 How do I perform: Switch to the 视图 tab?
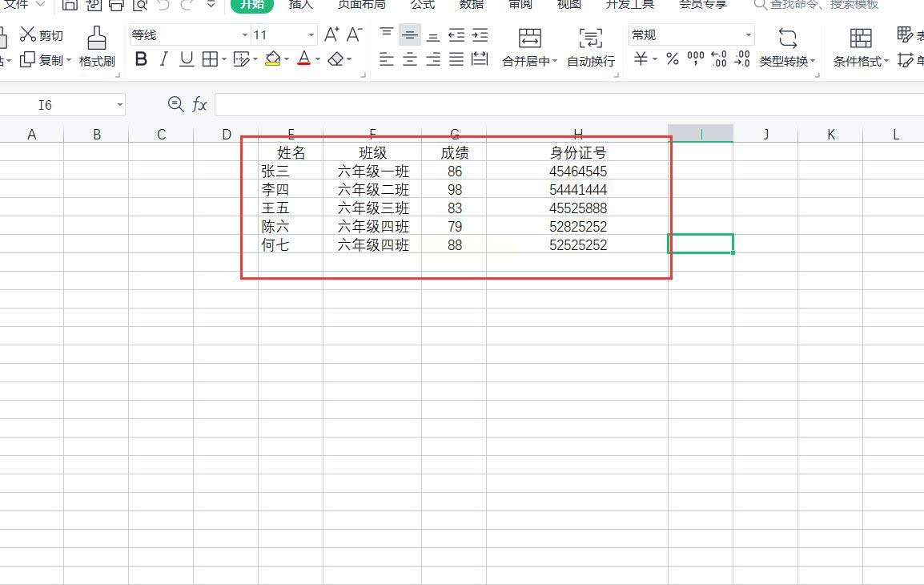568,5
